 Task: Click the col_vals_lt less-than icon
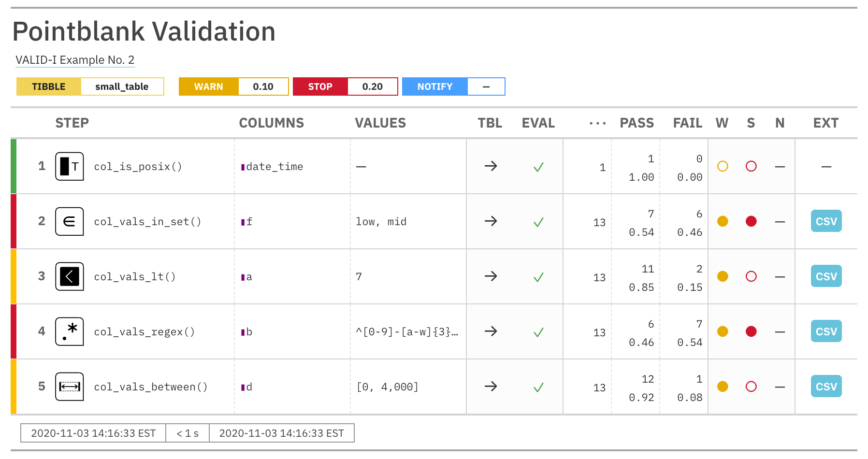point(70,276)
